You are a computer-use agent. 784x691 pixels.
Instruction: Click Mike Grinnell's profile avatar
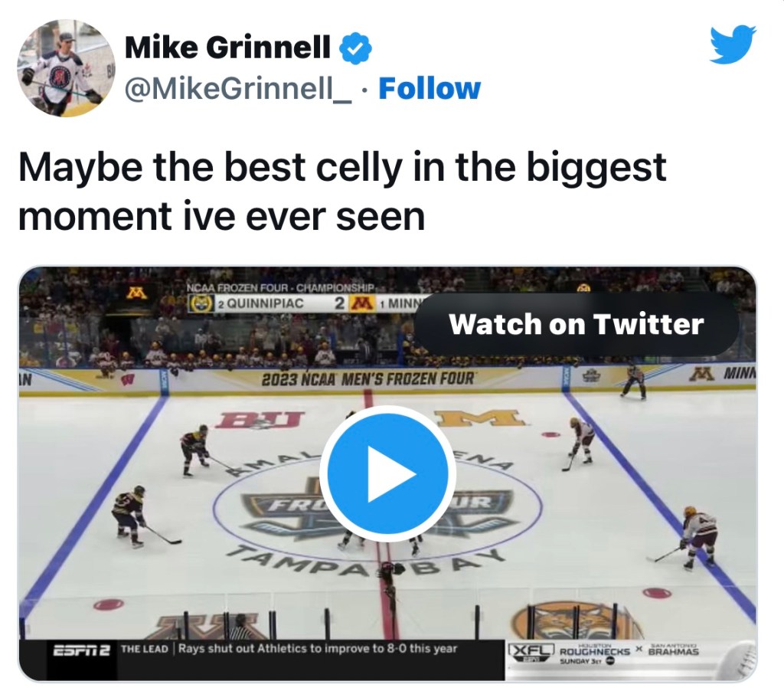tap(65, 68)
